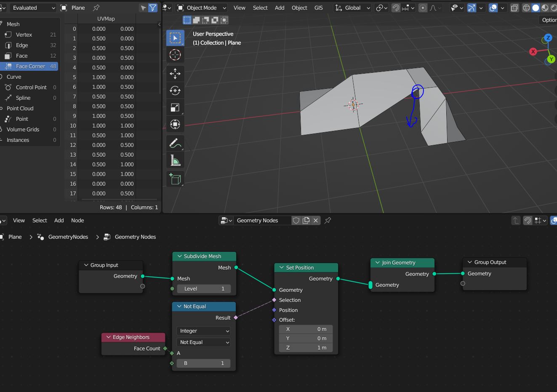Click the X axis on navigation gizmo
Image resolution: width=557 pixels, height=392 pixels.
tap(533, 51)
